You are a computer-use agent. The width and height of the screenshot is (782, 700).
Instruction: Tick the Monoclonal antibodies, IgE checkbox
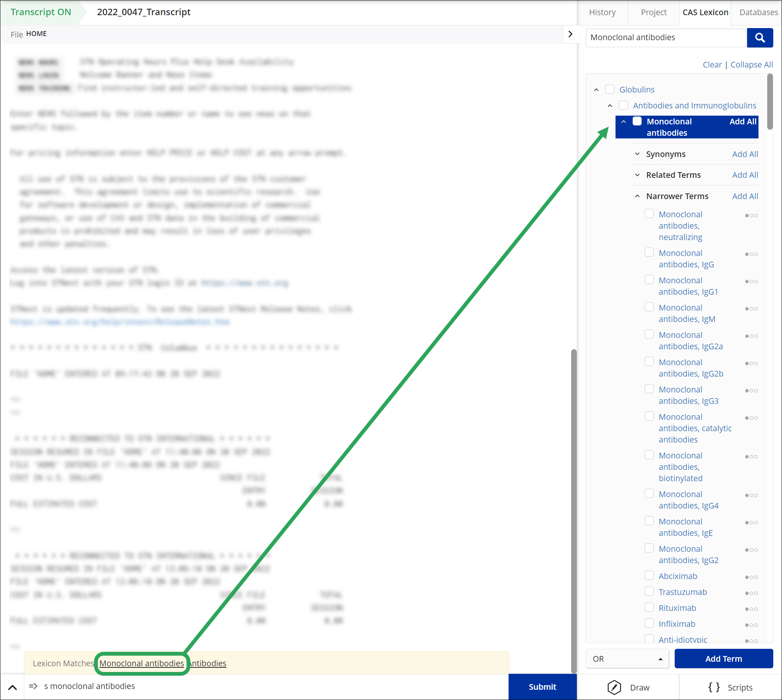[x=649, y=521]
